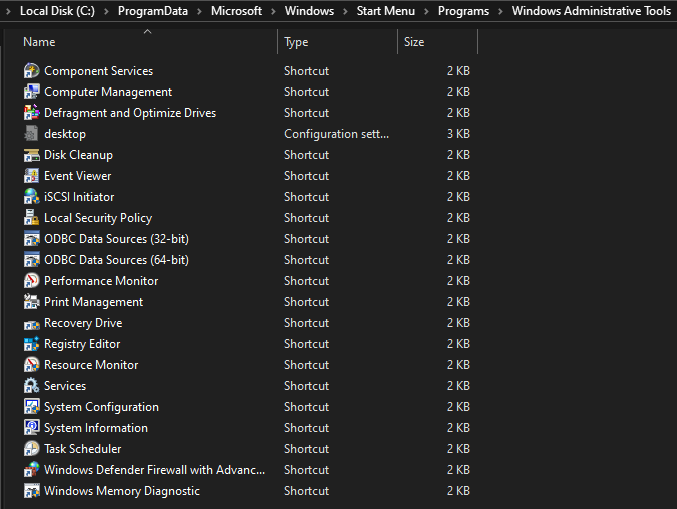Jump to the Windows breadcrumb folder
The width and height of the screenshot is (677, 509).
point(309,11)
